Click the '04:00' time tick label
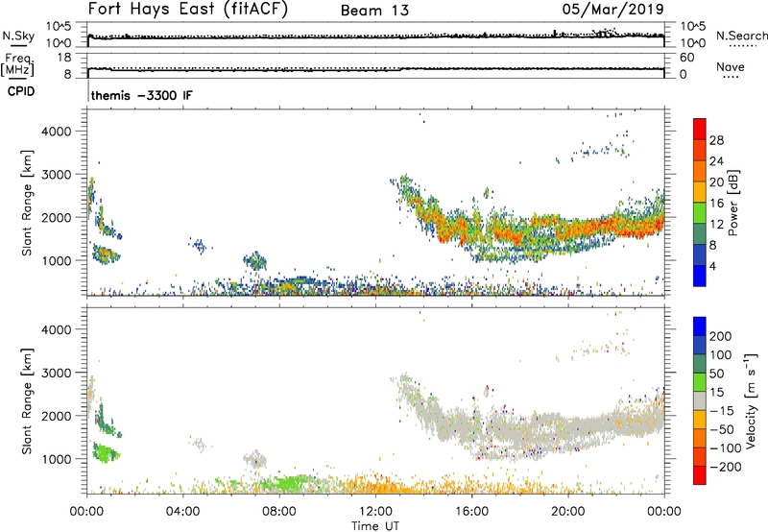Screen dimensions: 768x532 [182, 512]
